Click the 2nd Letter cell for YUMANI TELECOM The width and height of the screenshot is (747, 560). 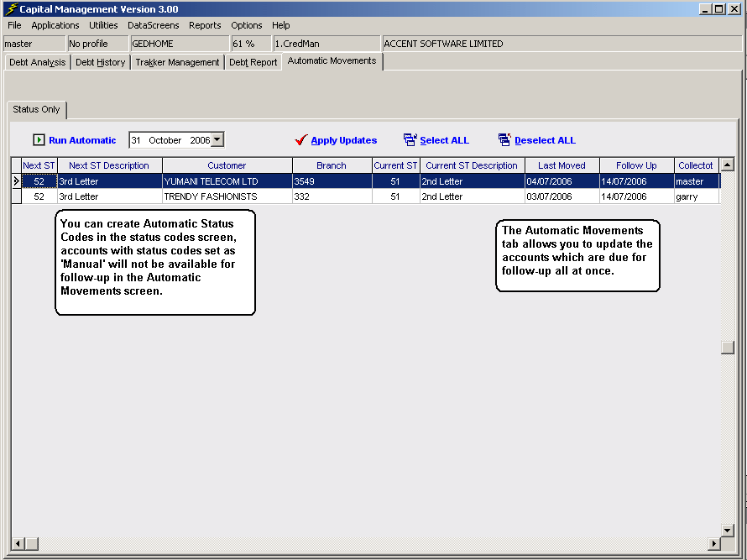point(472,181)
